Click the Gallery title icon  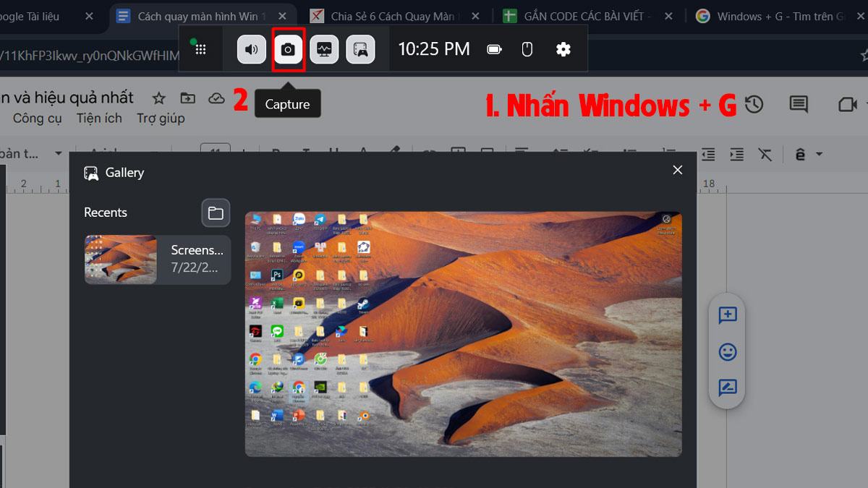coord(91,173)
